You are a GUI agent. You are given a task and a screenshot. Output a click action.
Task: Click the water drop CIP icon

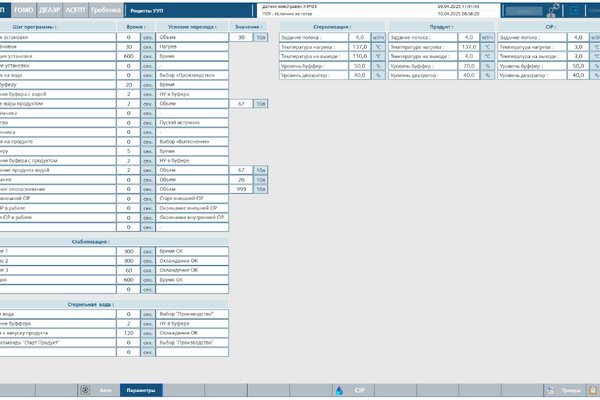pyautogui.click(x=338, y=391)
